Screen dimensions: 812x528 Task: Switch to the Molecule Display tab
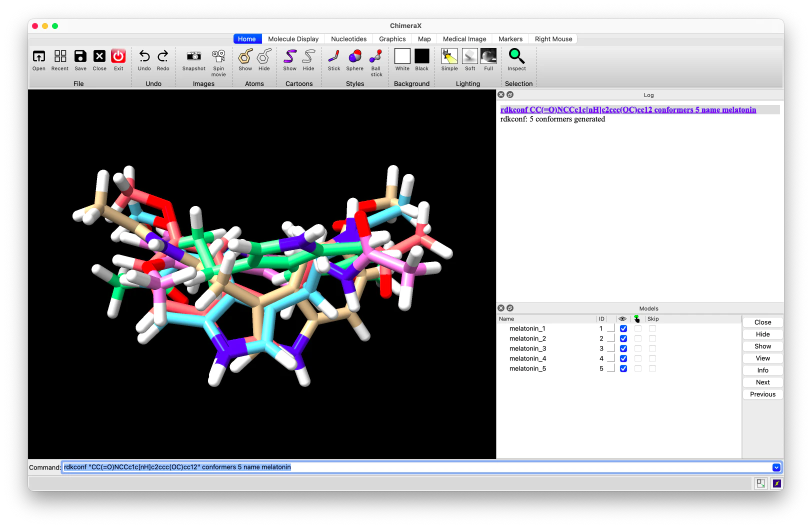pyautogui.click(x=293, y=39)
